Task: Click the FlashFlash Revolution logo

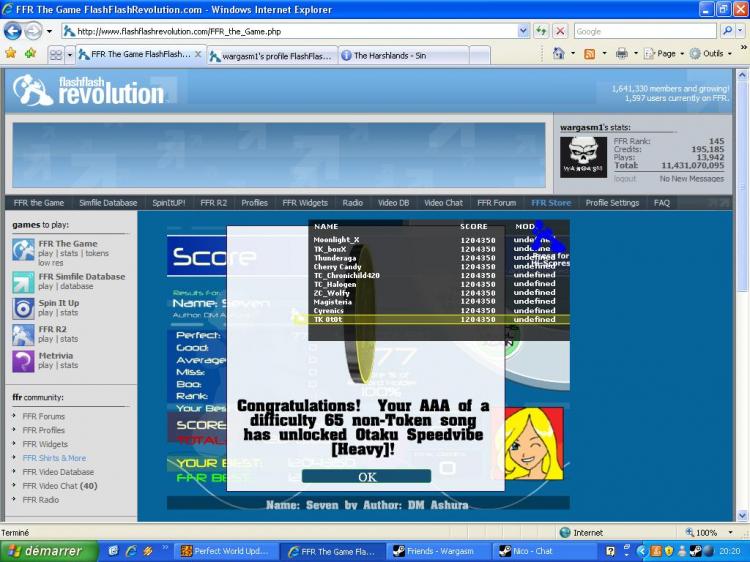Action: 89,91
